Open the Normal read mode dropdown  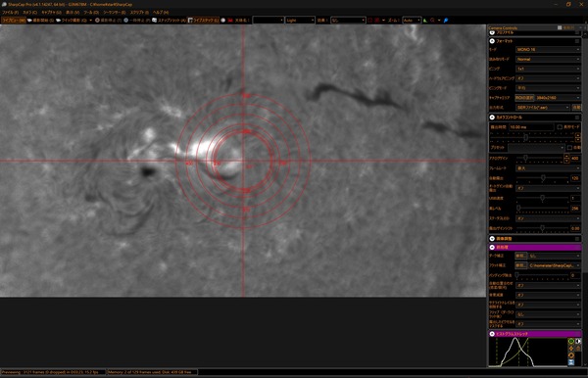click(548, 59)
